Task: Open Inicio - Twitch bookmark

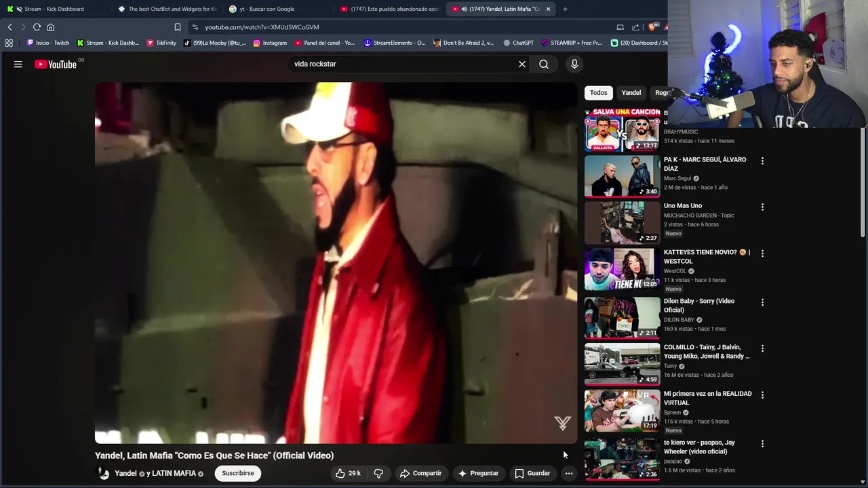Action: coord(48,43)
